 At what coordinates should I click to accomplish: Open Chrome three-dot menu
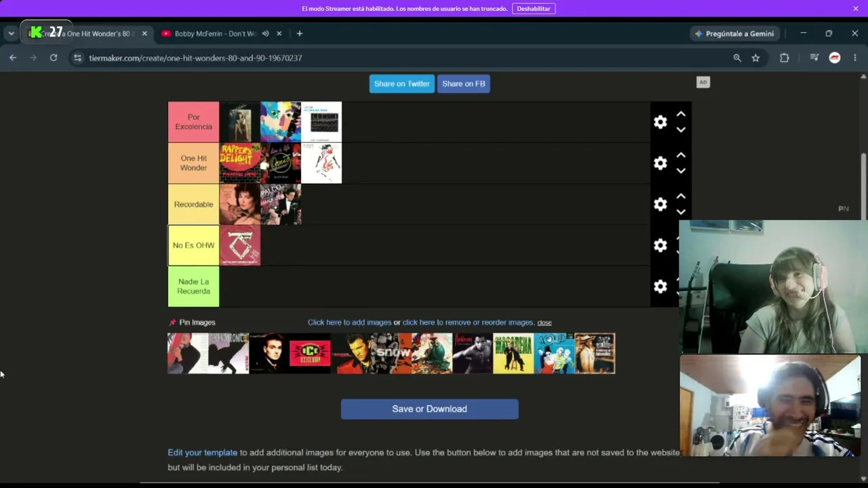(x=855, y=58)
